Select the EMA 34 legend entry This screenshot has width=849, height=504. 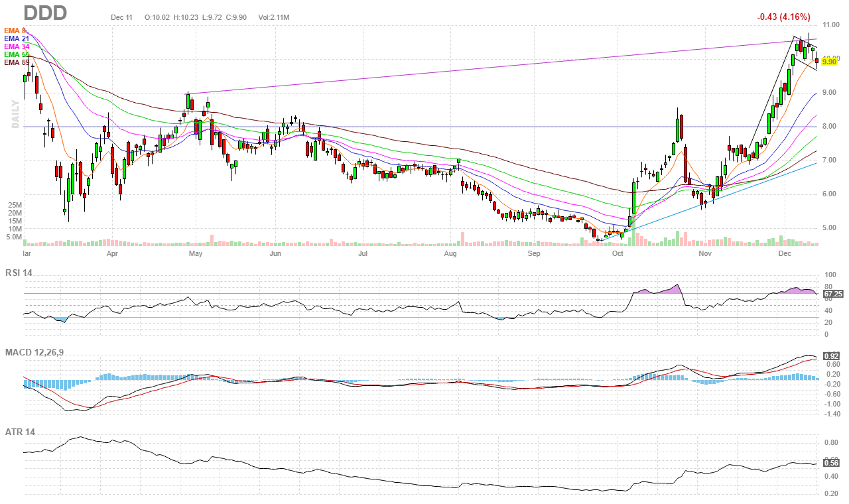17,46
